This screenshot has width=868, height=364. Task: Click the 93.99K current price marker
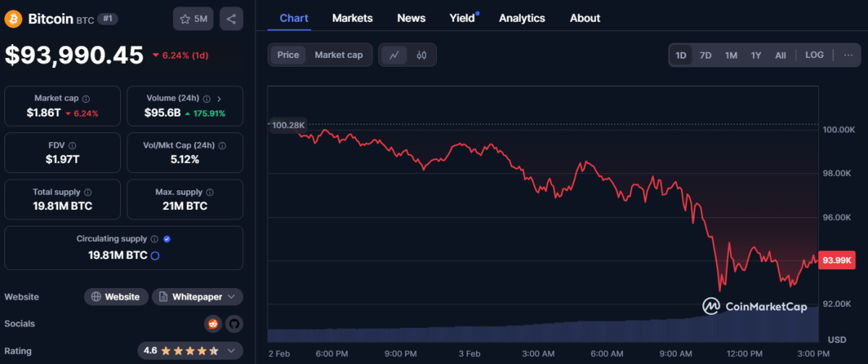click(837, 261)
